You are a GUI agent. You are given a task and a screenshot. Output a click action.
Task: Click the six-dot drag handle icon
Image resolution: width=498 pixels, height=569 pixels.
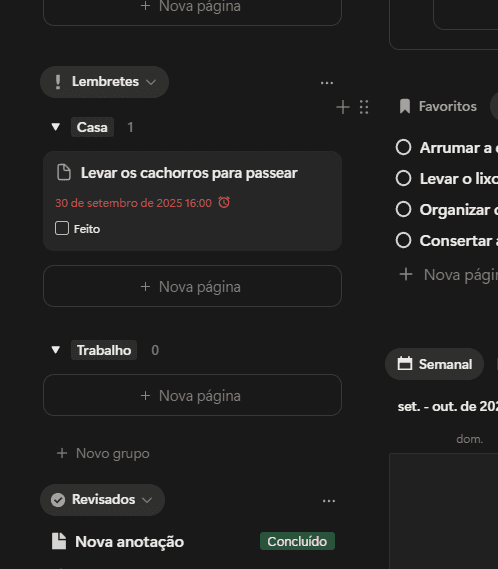click(364, 107)
